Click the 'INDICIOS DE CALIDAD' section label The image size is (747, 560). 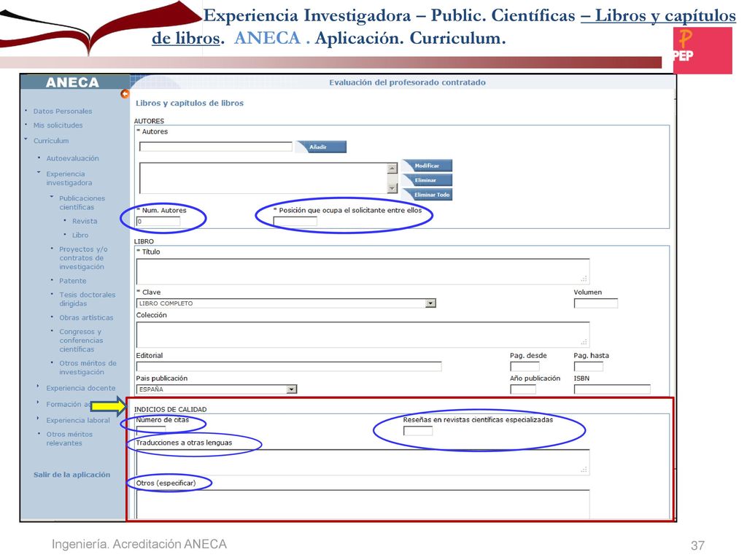pos(170,410)
